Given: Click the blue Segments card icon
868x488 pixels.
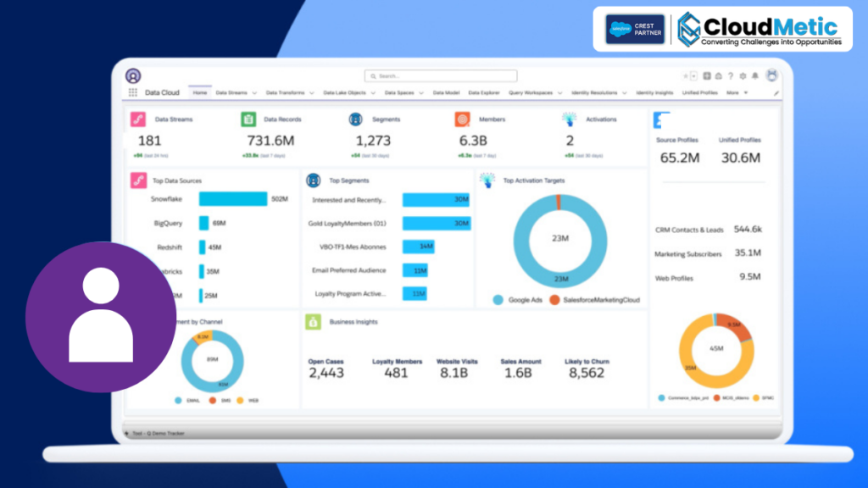Looking at the screenshot, I should pos(355,119).
